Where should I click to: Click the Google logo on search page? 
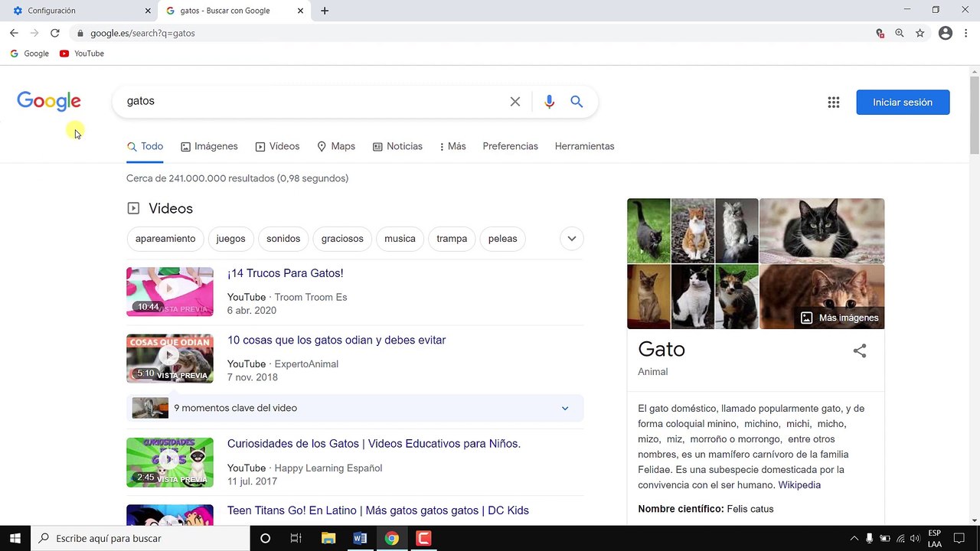point(49,101)
